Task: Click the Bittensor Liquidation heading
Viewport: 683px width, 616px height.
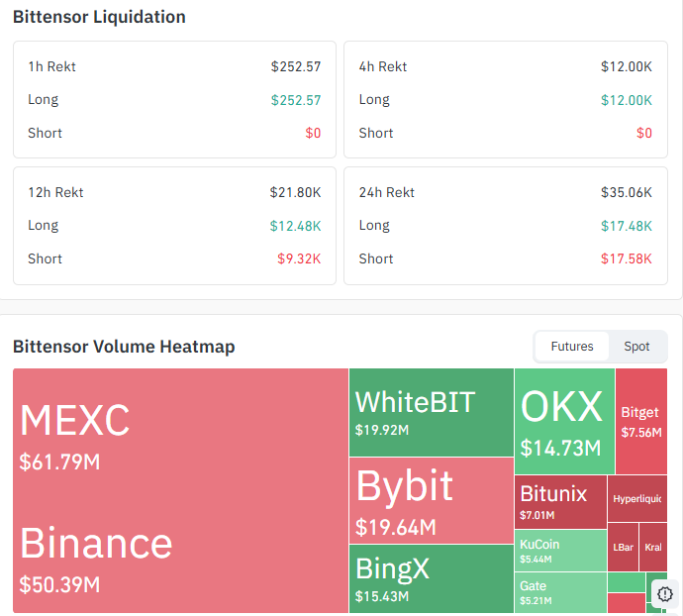Action: 99,17
